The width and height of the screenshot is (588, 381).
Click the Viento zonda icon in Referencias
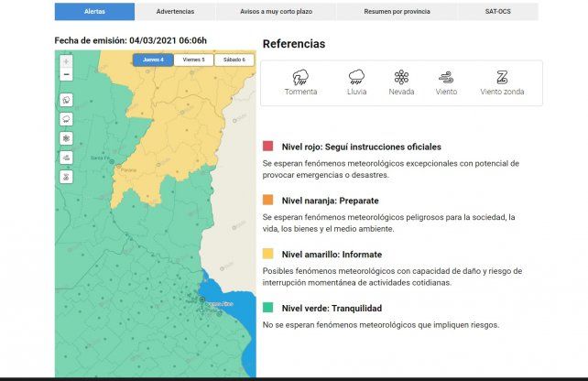502,77
